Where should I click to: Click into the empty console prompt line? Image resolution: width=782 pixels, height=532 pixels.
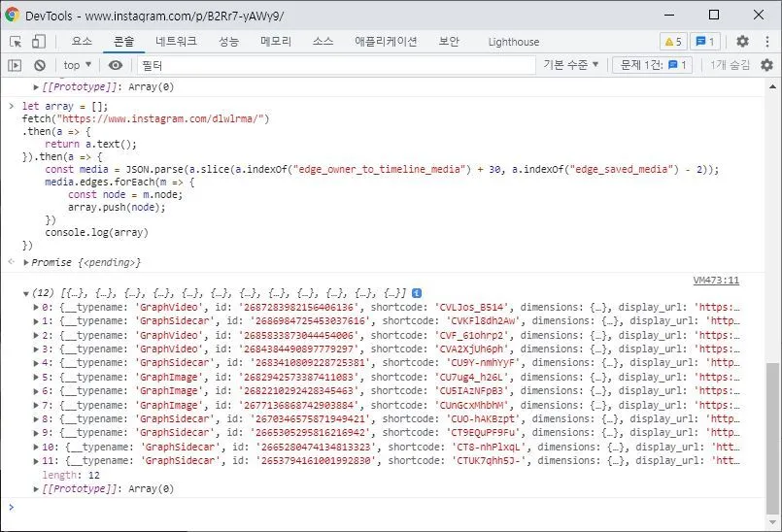tap(389, 508)
